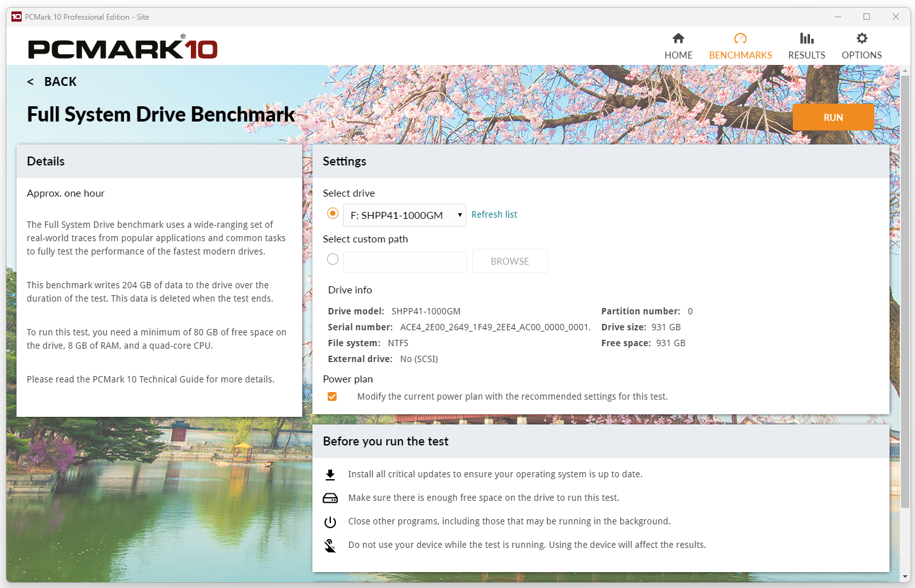This screenshot has width=915, height=588.
Task: Switch to the OPTIONS menu label
Action: click(862, 55)
